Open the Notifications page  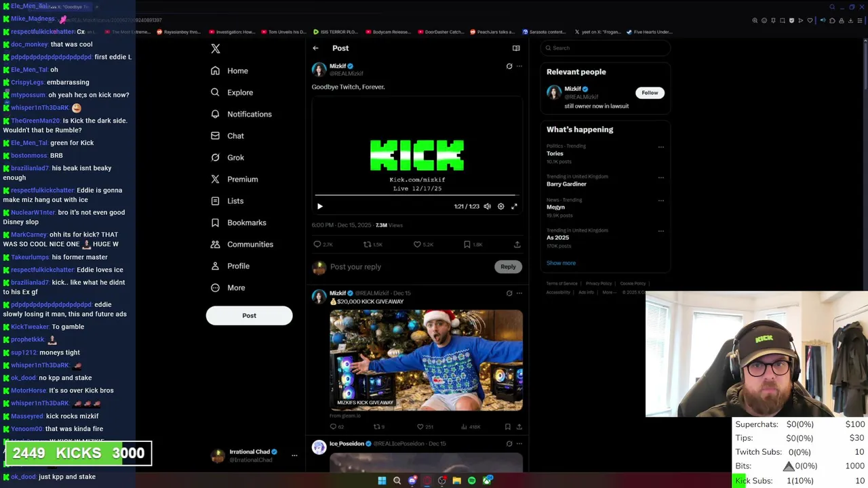pos(241,114)
